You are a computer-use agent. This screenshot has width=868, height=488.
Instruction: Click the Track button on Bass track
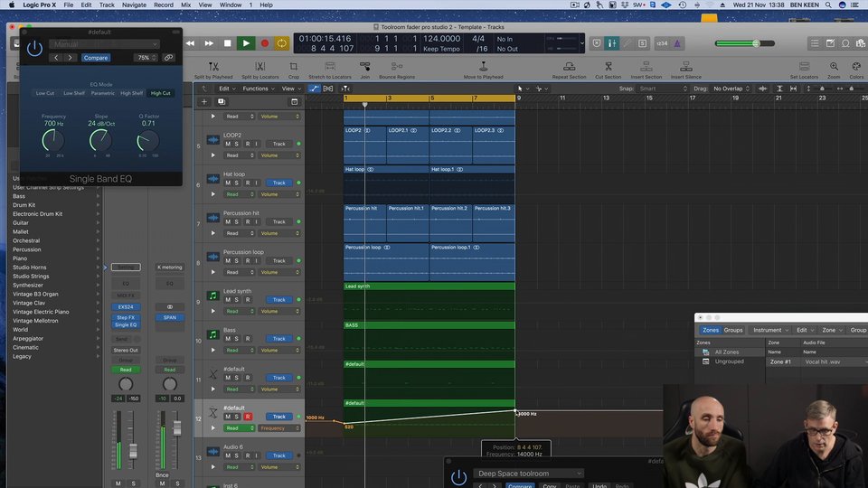pos(279,339)
